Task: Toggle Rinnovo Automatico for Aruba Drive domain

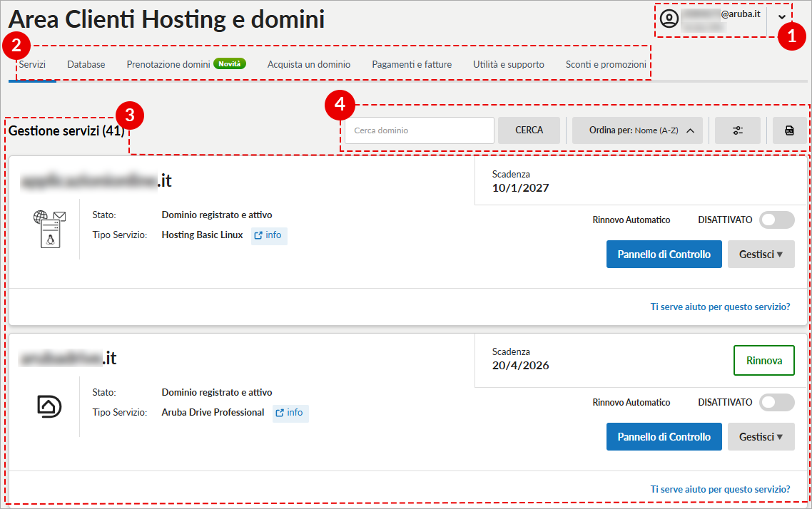Action: [x=776, y=403]
